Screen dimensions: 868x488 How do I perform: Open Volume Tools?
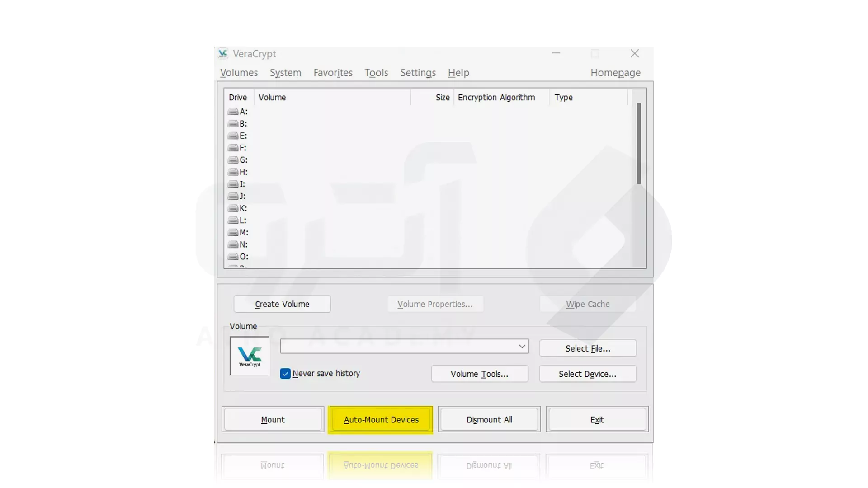(x=480, y=374)
